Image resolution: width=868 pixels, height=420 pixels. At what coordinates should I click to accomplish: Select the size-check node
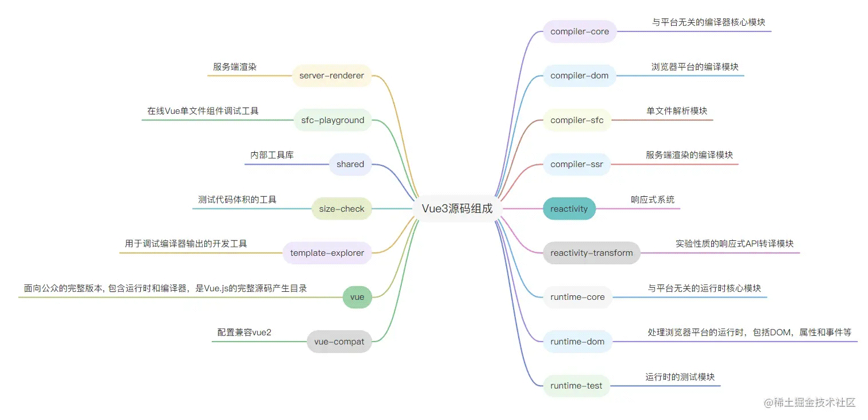(342, 209)
